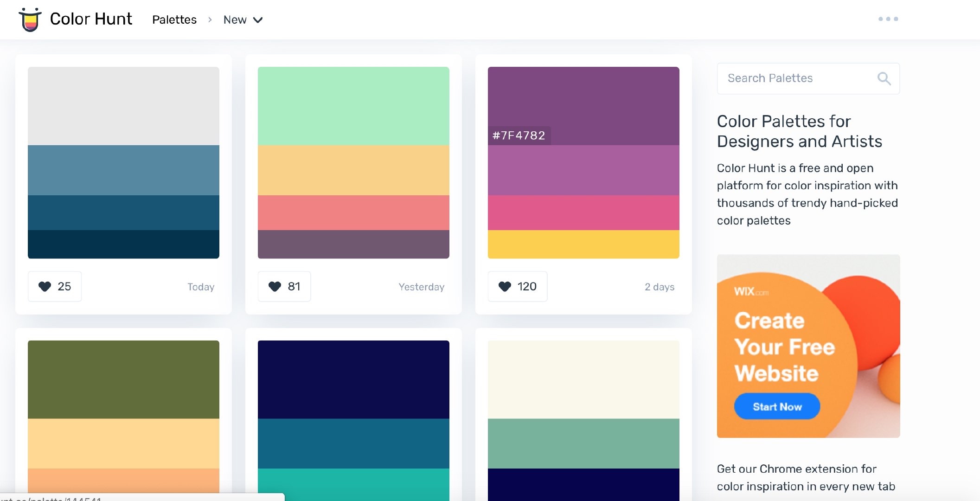Open the Palettes menu item
The height and width of the screenshot is (501, 980).
pos(174,20)
